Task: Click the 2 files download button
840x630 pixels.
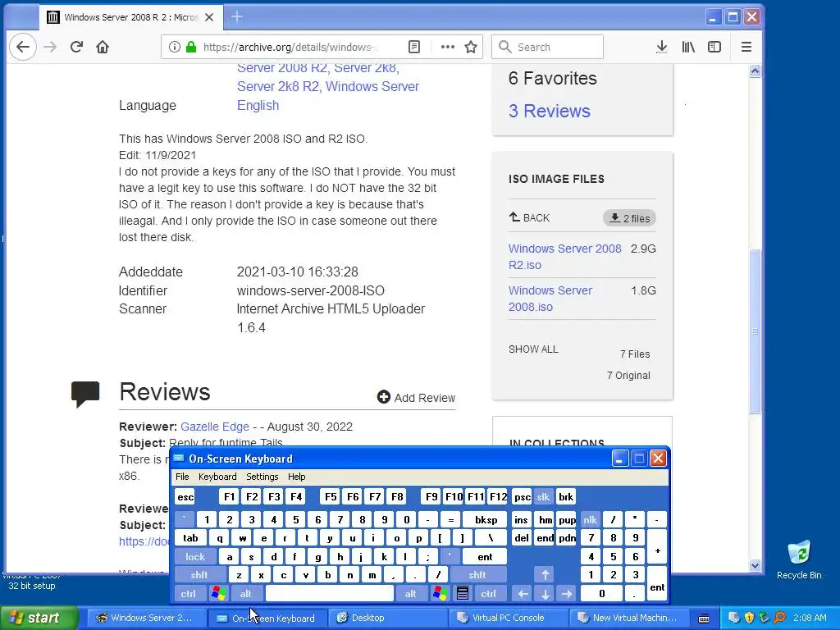Action: (629, 218)
